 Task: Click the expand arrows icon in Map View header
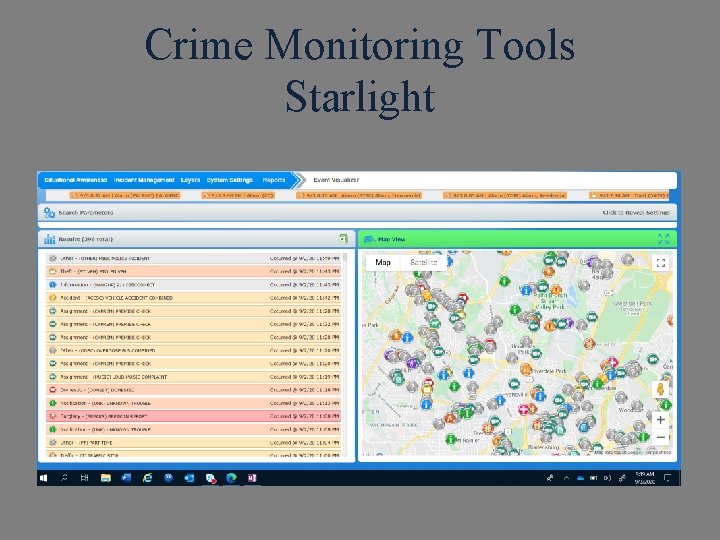tap(664, 239)
